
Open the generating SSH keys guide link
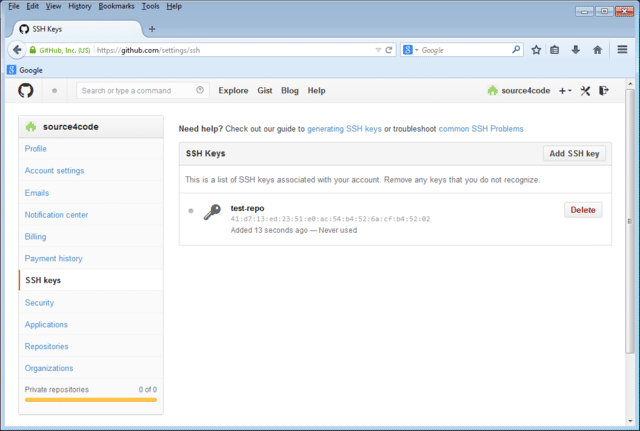point(344,129)
